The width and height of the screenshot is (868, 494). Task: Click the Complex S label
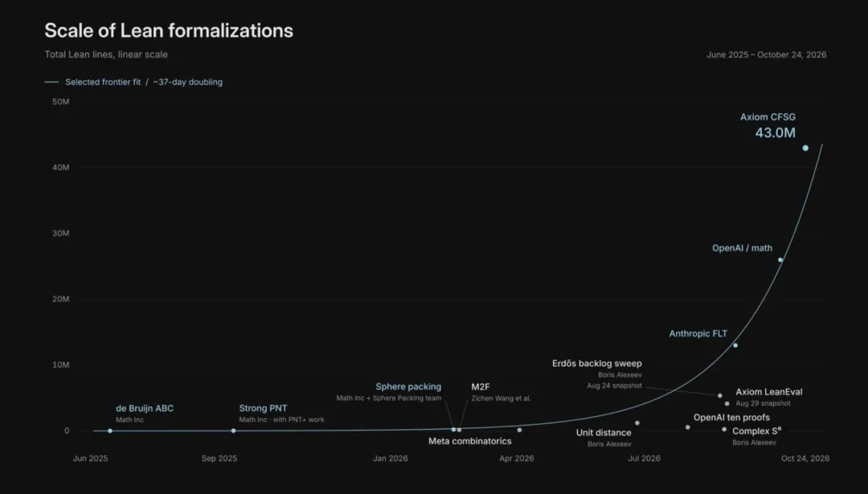point(757,431)
